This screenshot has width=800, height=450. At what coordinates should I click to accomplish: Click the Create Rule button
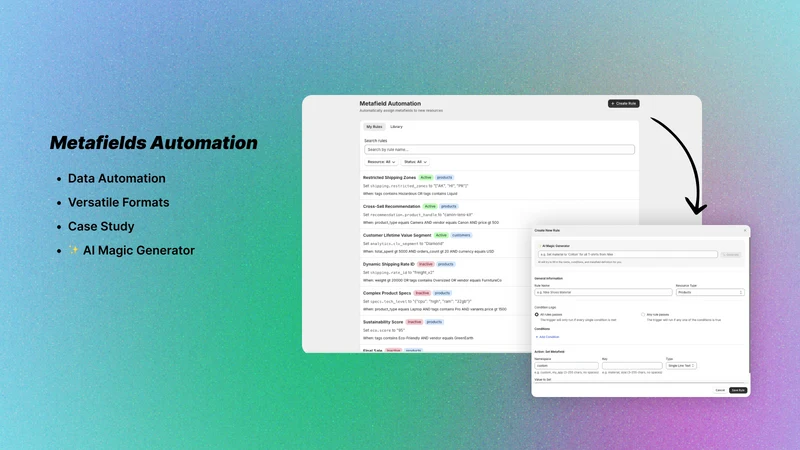[x=623, y=104]
